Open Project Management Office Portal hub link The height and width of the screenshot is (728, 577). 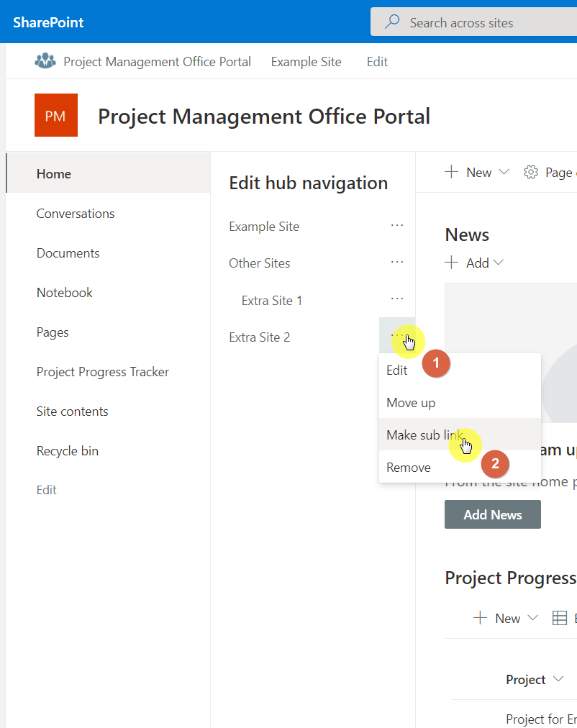(x=157, y=61)
